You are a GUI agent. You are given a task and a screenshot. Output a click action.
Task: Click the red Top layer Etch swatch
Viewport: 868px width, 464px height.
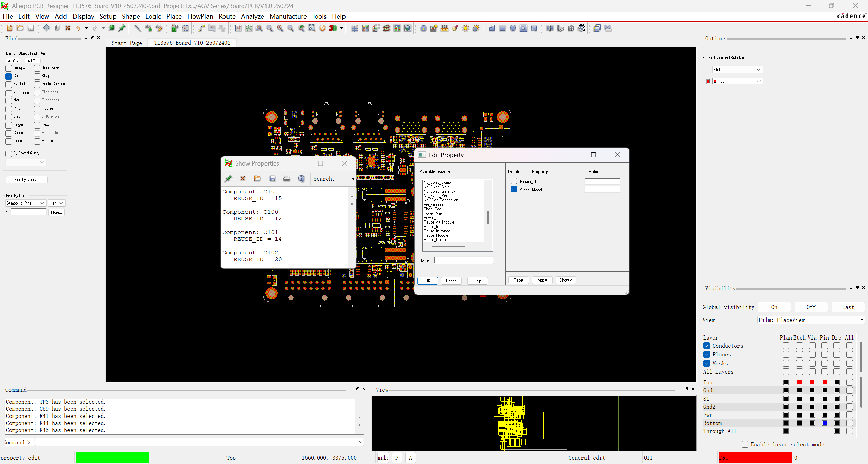(x=800, y=382)
